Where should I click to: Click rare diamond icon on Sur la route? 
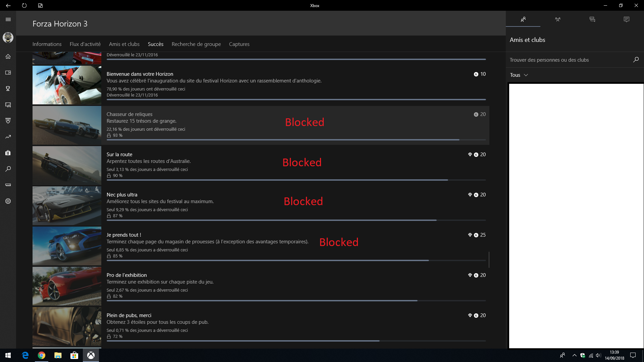470,155
